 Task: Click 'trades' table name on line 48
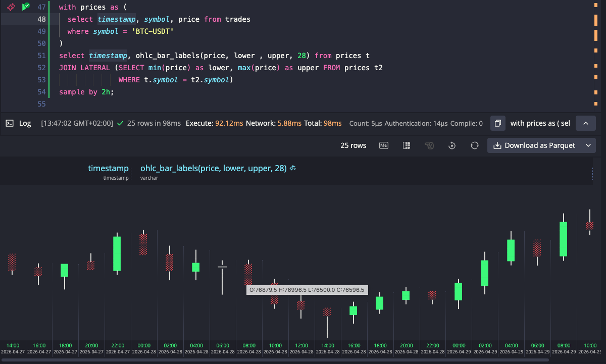(x=238, y=19)
